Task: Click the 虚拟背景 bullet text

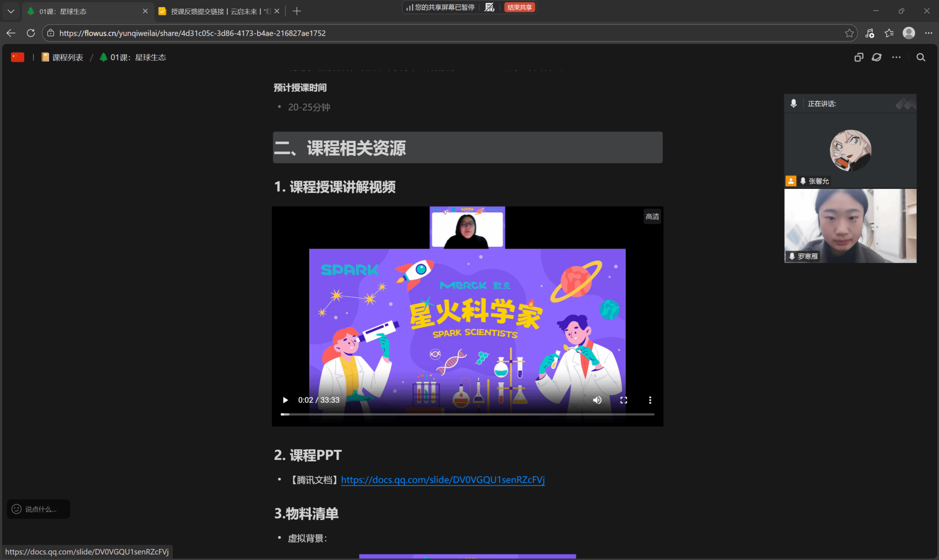Action: point(308,538)
